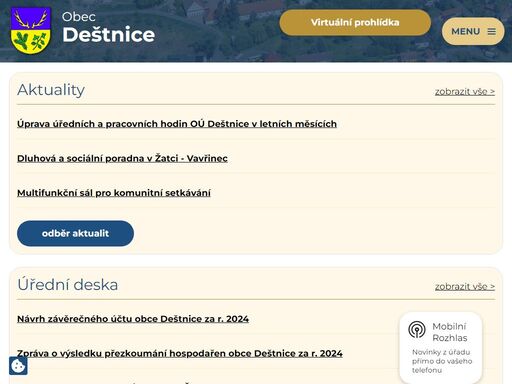Open Multifunkční sál pro komunitní setkávání link
512x384 pixels.
114,193
